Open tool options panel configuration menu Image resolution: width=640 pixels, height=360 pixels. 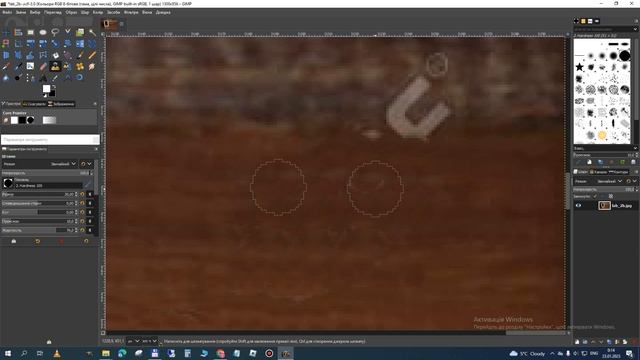point(96,149)
